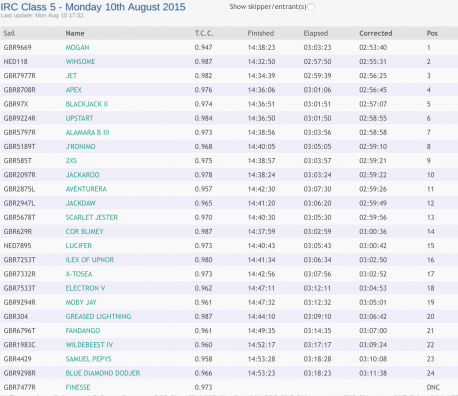Select the BLUE DIAMOND DODJER link
458x396 pixels.
[103, 373]
